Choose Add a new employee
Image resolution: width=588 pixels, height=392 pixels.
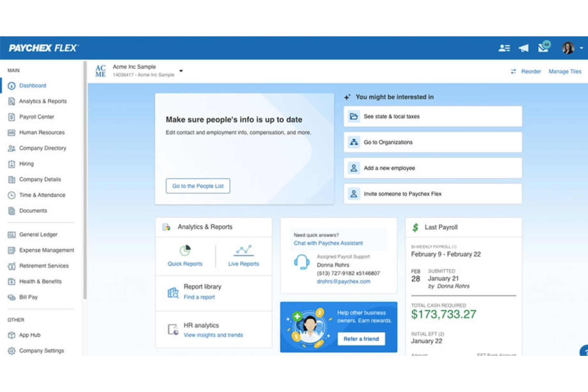click(x=433, y=168)
